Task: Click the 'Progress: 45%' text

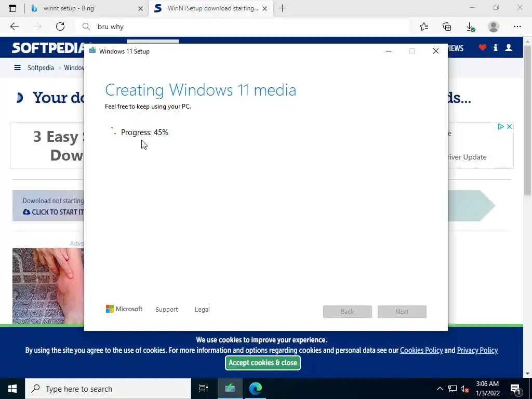Action: [144, 132]
